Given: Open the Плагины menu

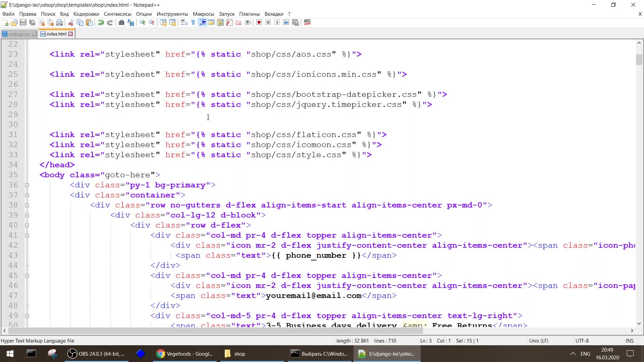Looking at the screenshot, I should coord(249,14).
